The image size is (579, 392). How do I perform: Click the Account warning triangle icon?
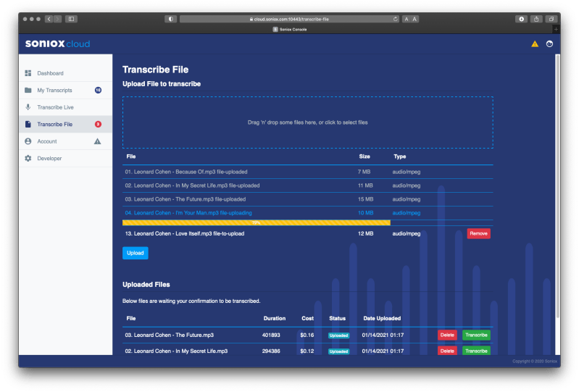pyautogui.click(x=98, y=141)
